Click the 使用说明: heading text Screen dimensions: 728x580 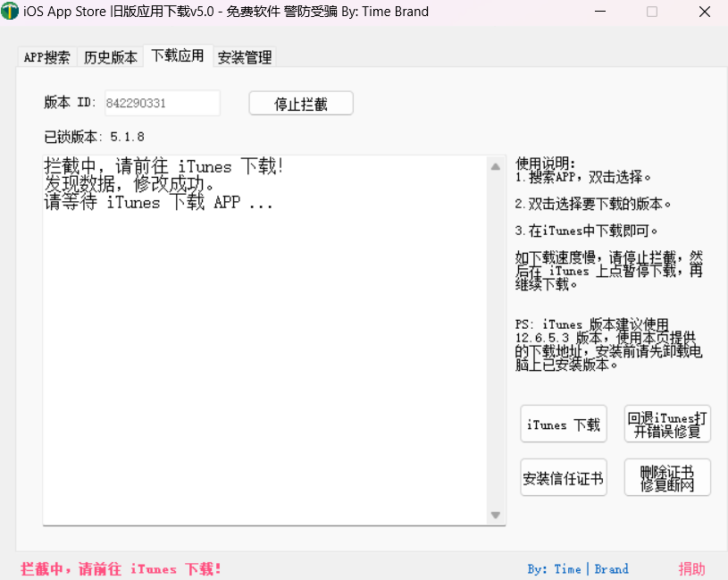tap(546, 164)
